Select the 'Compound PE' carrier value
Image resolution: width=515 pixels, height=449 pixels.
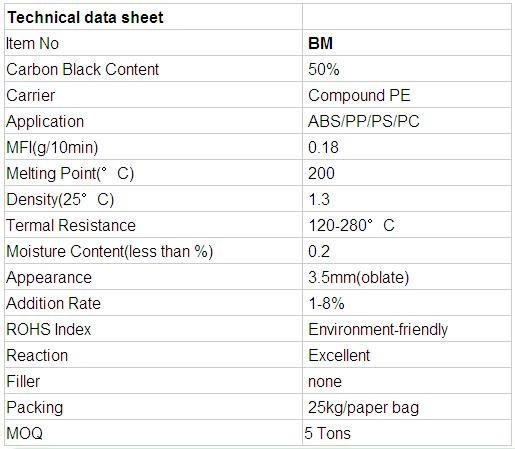[359, 95]
